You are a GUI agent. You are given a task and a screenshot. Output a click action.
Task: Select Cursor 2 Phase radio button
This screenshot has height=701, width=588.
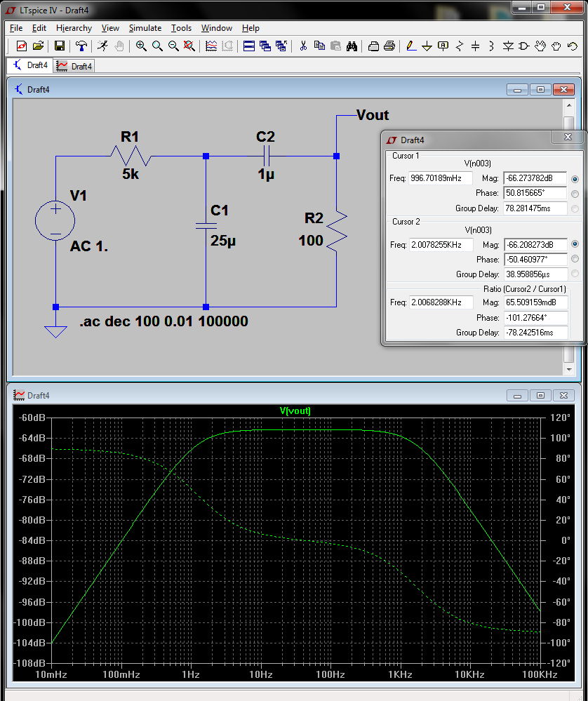[575, 259]
